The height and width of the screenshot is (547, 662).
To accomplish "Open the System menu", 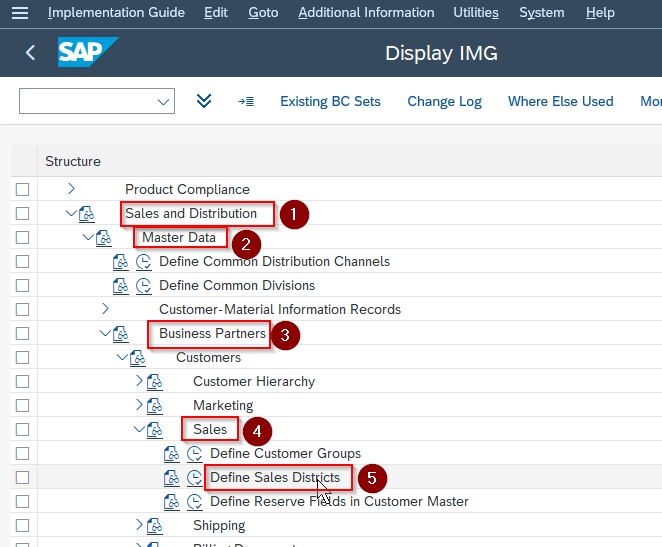I will [x=542, y=13].
